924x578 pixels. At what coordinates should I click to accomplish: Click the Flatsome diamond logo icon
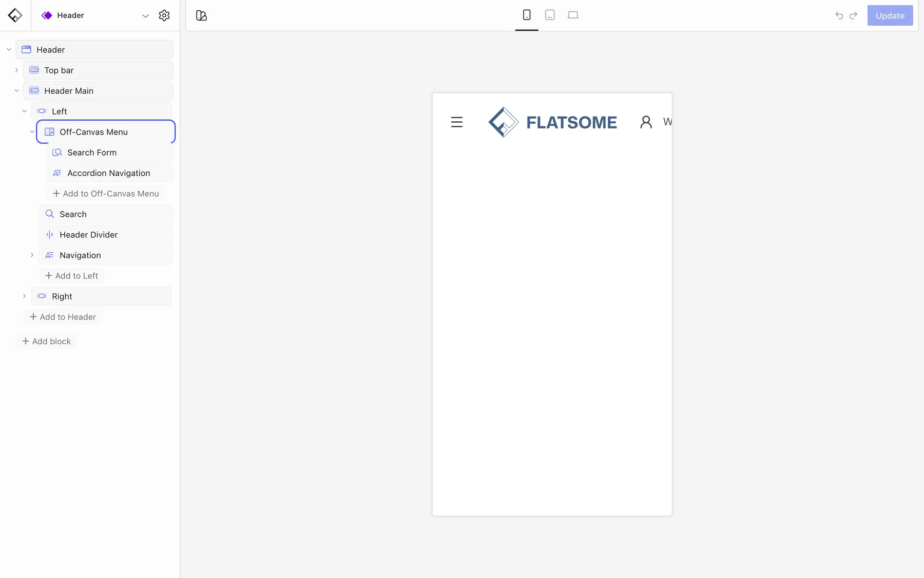[15, 15]
